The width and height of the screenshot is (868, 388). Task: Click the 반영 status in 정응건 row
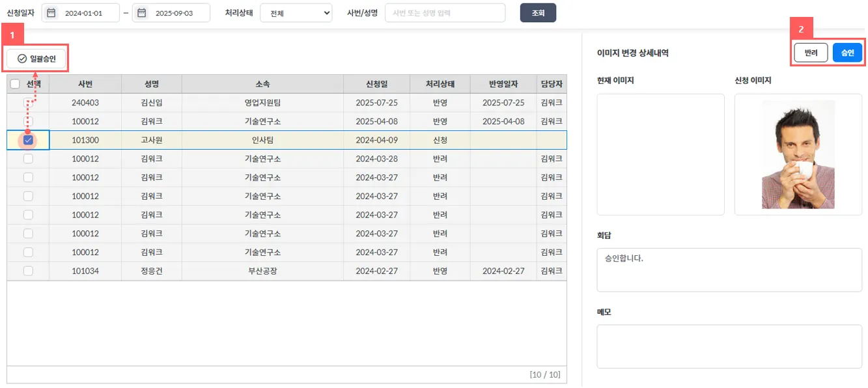click(x=440, y=271)
